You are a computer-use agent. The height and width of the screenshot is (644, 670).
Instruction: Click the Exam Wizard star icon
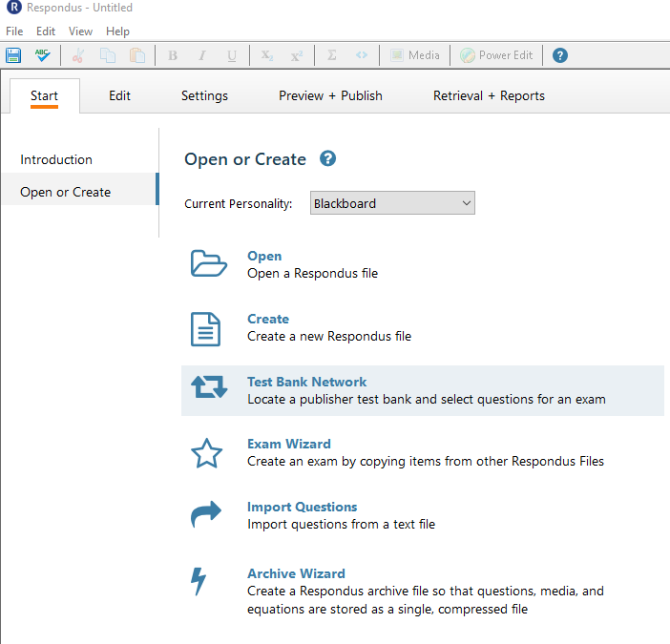coord(206,453)
